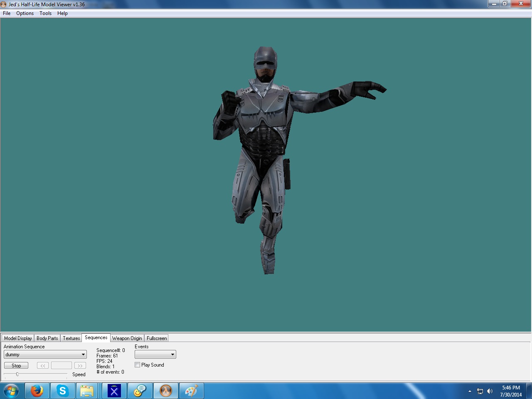Select the Sequences tab
Screen dimensions: 532x399
pyautogui.click(x=96, y=337)
